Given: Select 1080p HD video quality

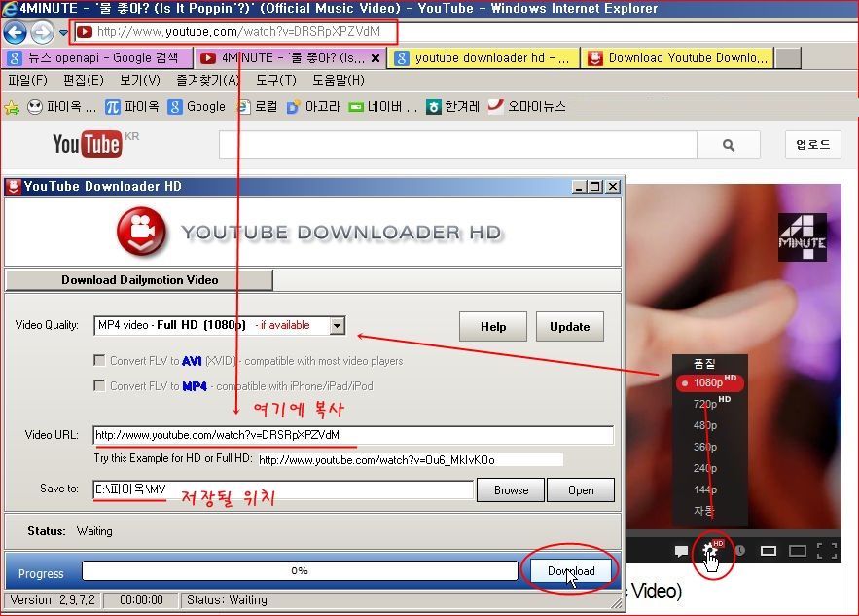Looking at the screenshot, I should tap(710, 382).
